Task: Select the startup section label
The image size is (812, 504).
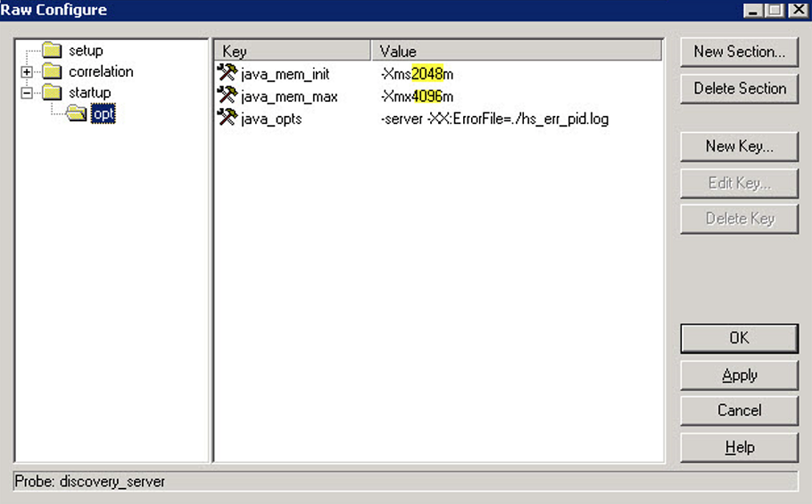Action: pos(89,93)
